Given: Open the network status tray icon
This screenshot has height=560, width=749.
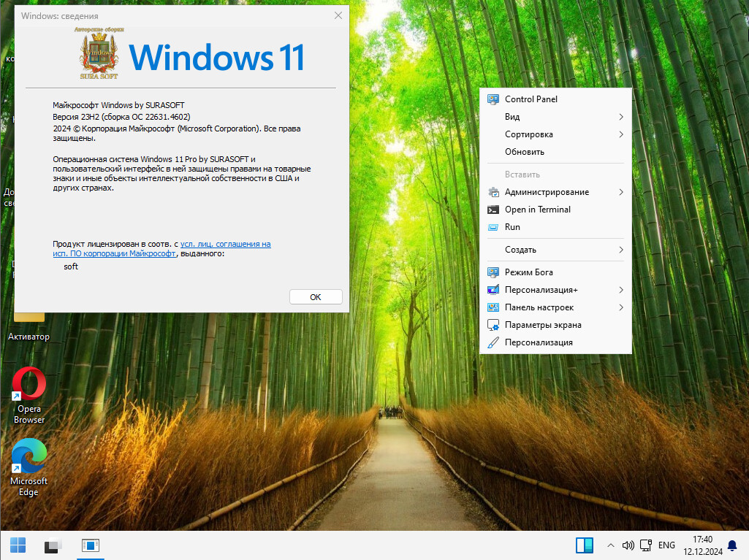Looking at the screenshot, I should pyautogui.click(x=646, y=545).
